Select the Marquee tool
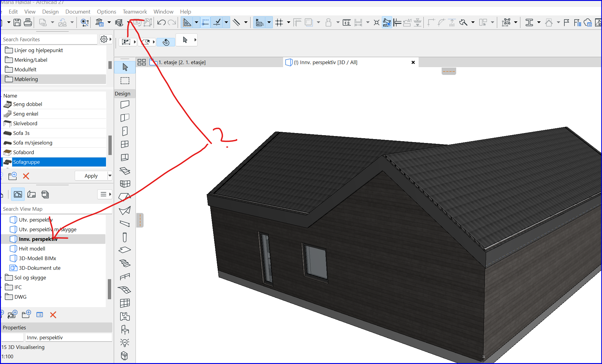Screen dimensions: 602x364 [125, 81]
